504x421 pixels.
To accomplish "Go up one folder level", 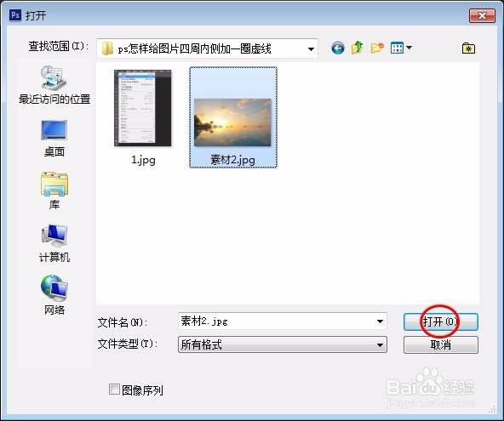I will tap(357, 48).
